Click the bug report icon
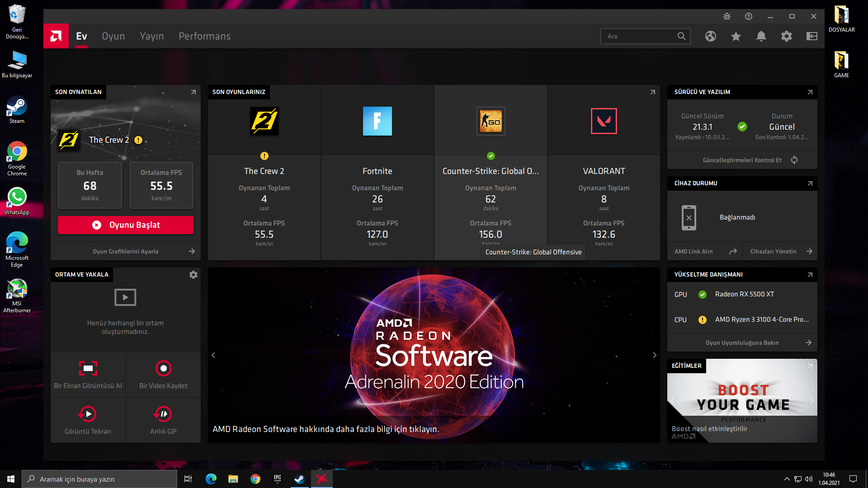The image size is (868, 488). (727, 16)
